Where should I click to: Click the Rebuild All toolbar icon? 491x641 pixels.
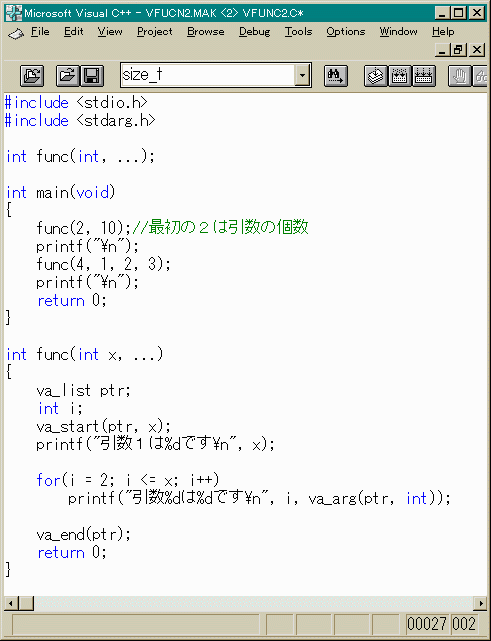tap(424, 76)
